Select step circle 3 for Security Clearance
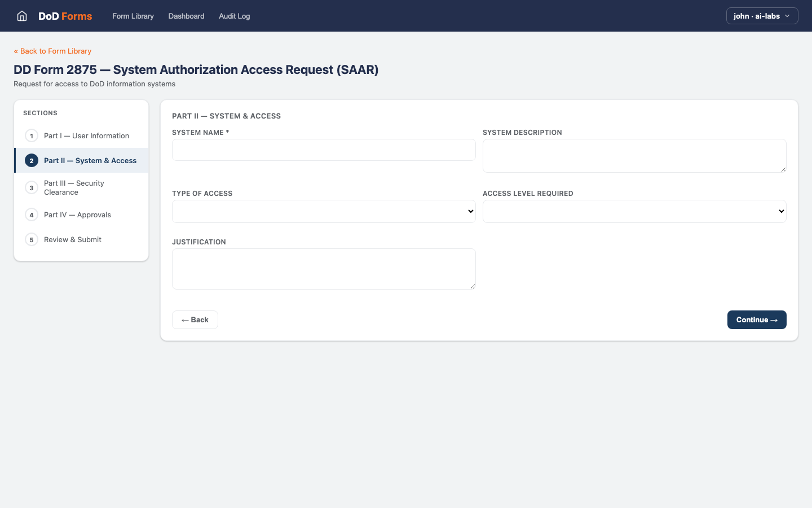 (31, 187)
